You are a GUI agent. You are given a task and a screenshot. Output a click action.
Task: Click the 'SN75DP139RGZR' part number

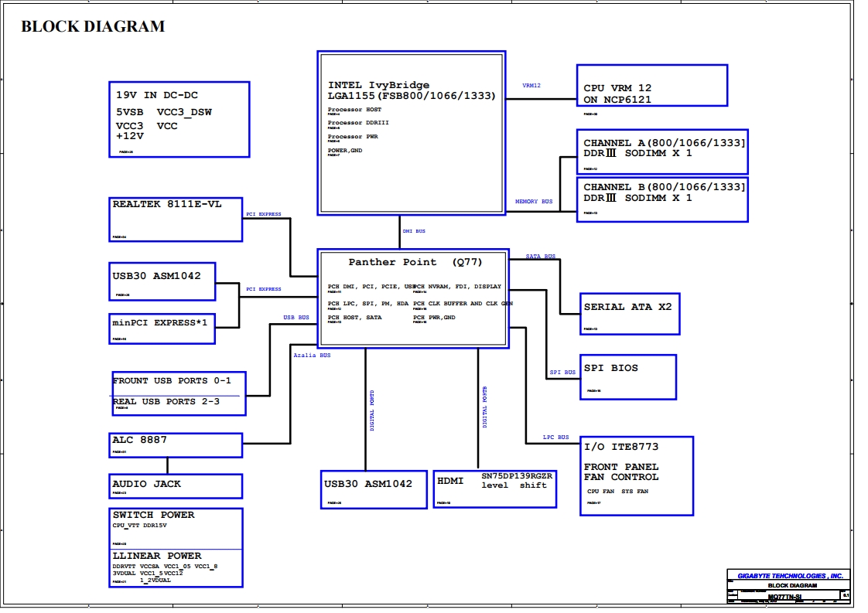coord(517,476)
